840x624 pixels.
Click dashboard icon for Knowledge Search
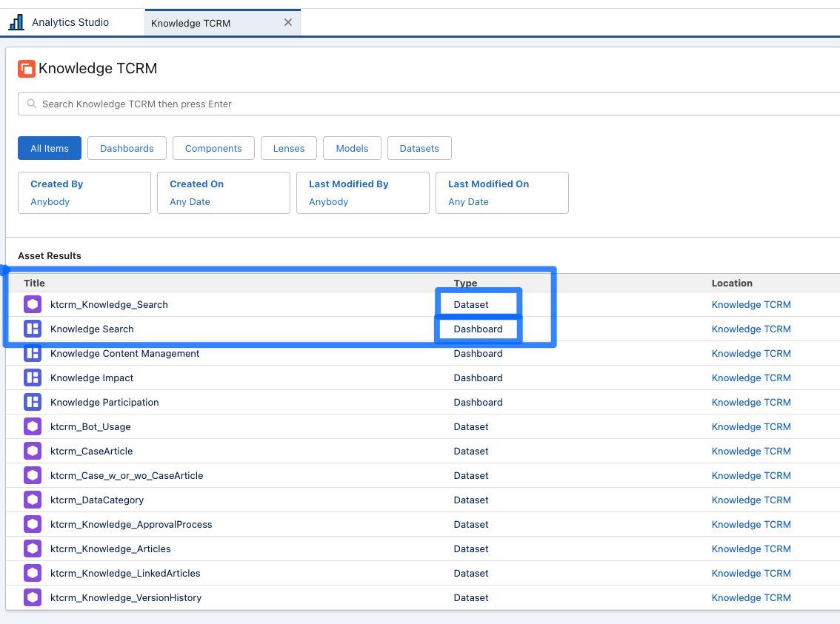coord(33,329)
